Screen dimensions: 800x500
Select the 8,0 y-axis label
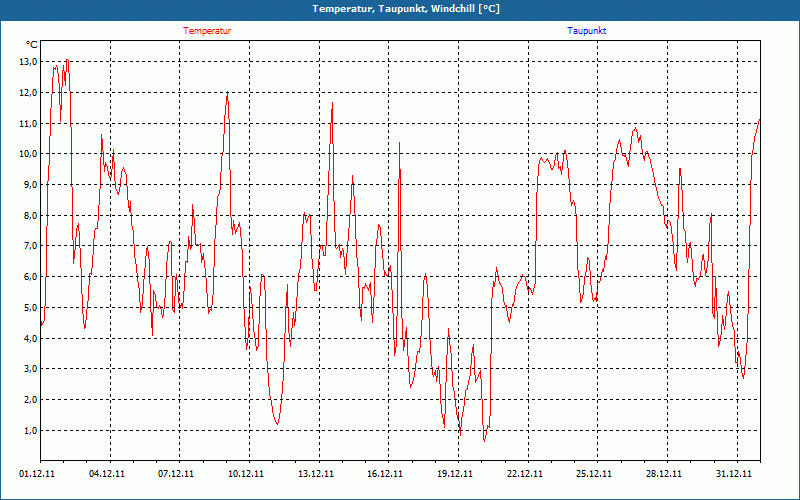[x=31, y=215]
